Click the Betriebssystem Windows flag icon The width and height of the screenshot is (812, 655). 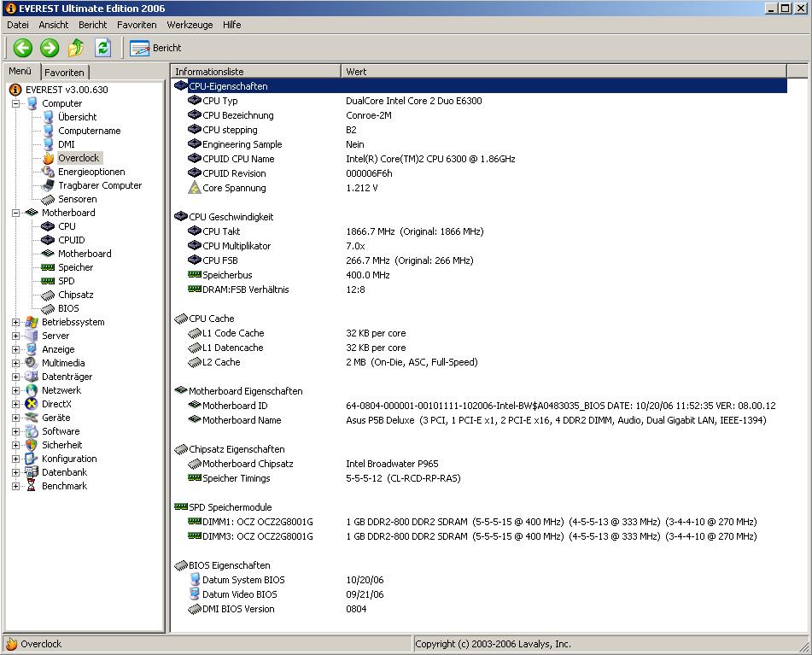[32, 322]
